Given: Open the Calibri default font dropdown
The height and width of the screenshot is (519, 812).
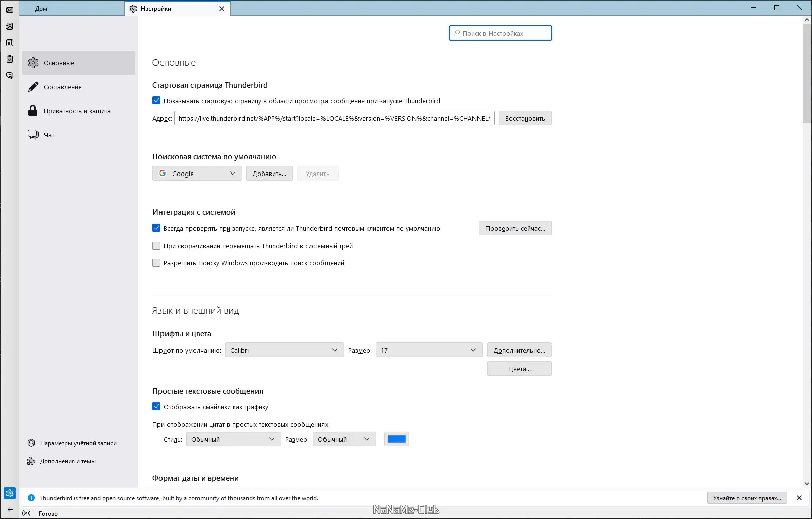Looking at the screenshot, I should pyautogui.click(x=284, y=350).
